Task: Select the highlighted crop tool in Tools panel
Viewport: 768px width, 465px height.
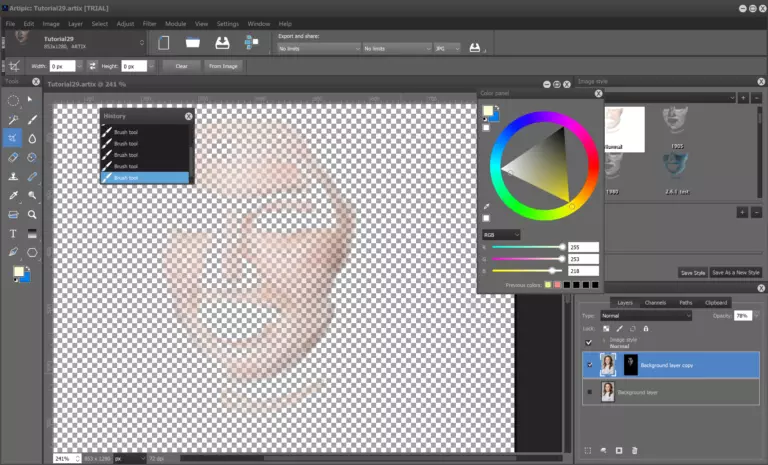Action: pos(13,138)
